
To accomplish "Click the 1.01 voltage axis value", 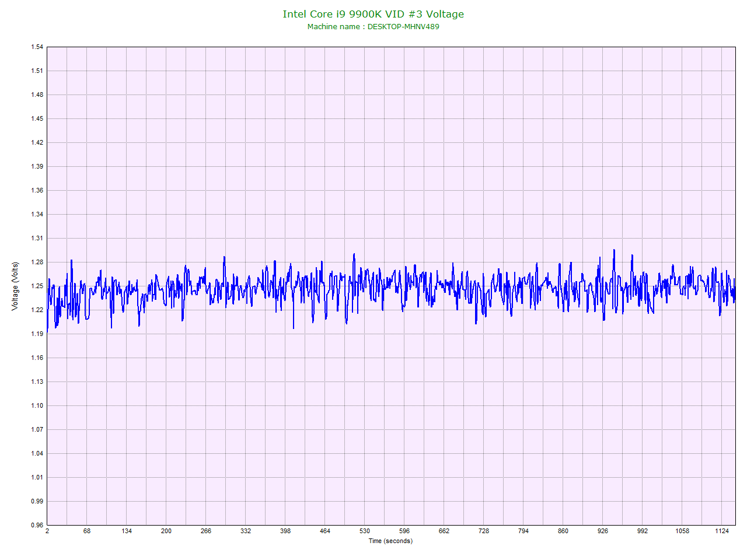I will point(37,478).
